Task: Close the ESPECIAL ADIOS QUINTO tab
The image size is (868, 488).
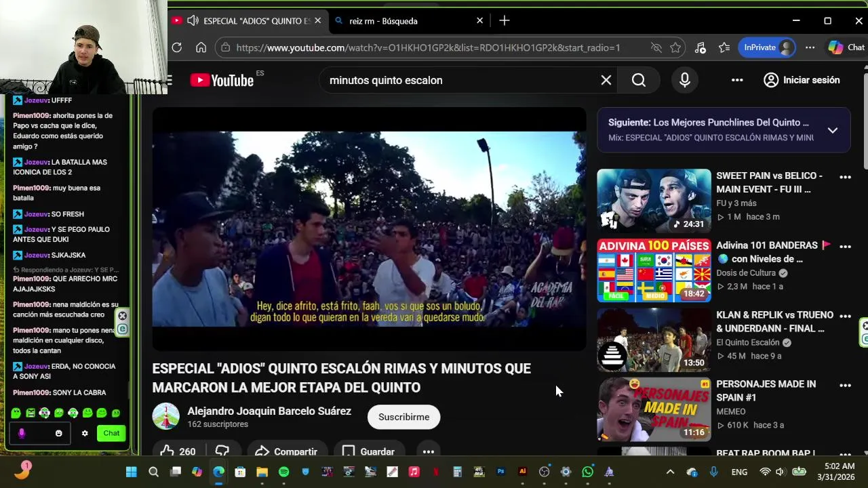Action: [317, 21]
